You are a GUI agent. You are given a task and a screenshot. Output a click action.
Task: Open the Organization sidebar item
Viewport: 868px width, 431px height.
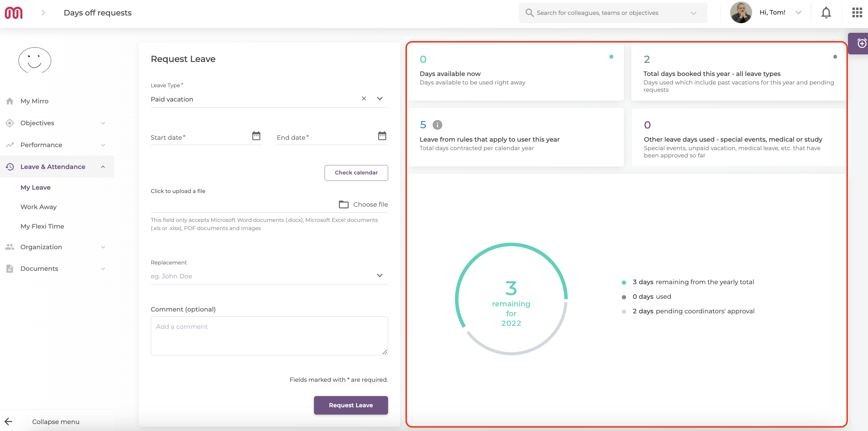click(x=41, y=247)
